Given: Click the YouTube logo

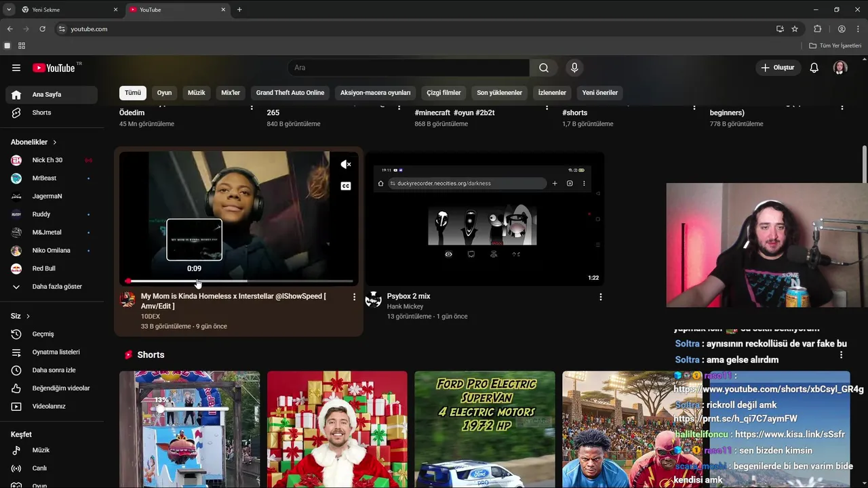Looking at the screenshot, I should click(x=54, y=68).
